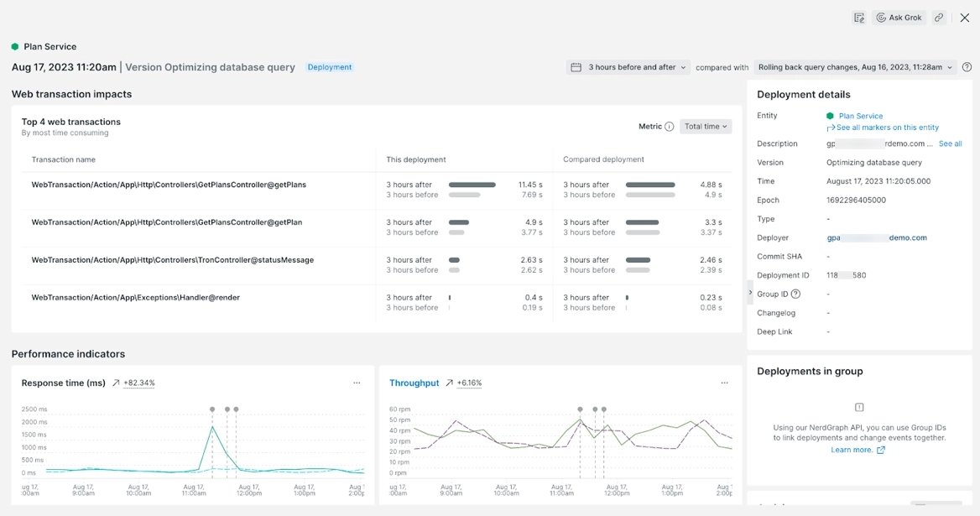Click the Deployment tag badge
Screen dimensions: 980x516
[330, 67]
